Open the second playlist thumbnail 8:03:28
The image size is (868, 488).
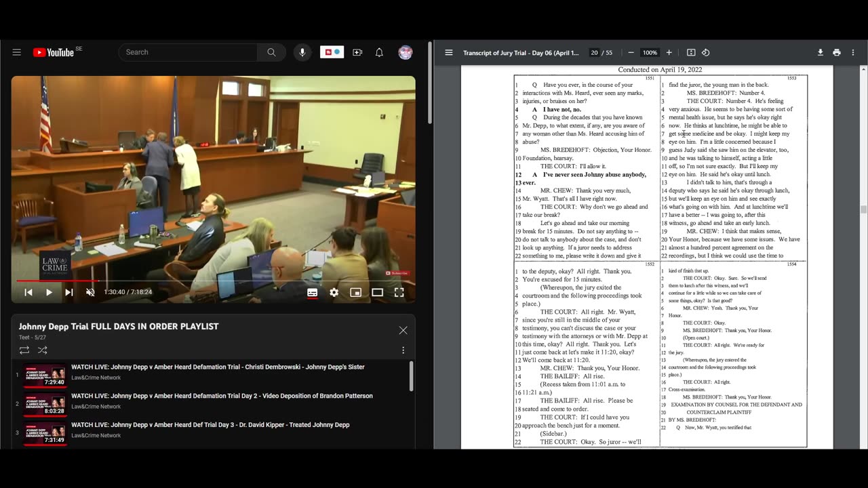[45, 405]
